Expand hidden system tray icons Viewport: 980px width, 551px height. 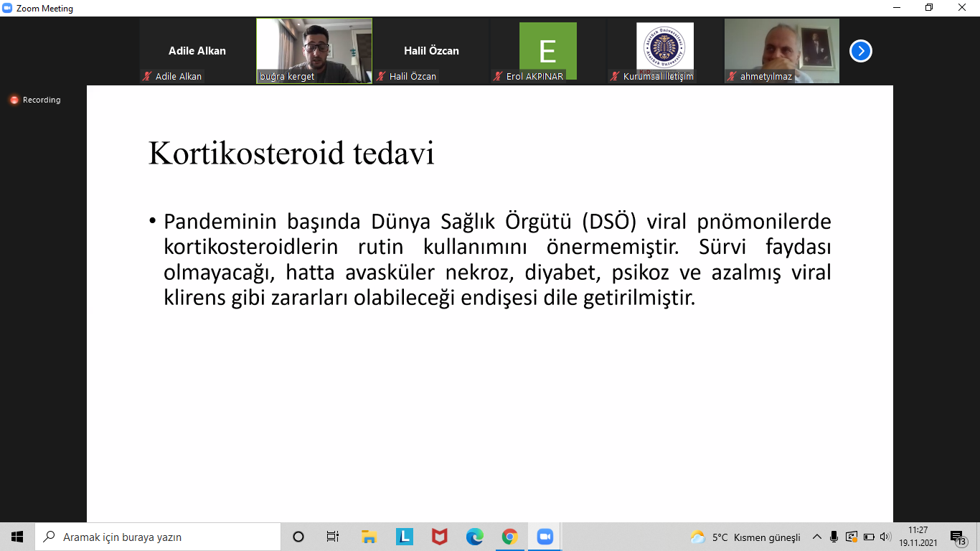click(x=816, y=537)
